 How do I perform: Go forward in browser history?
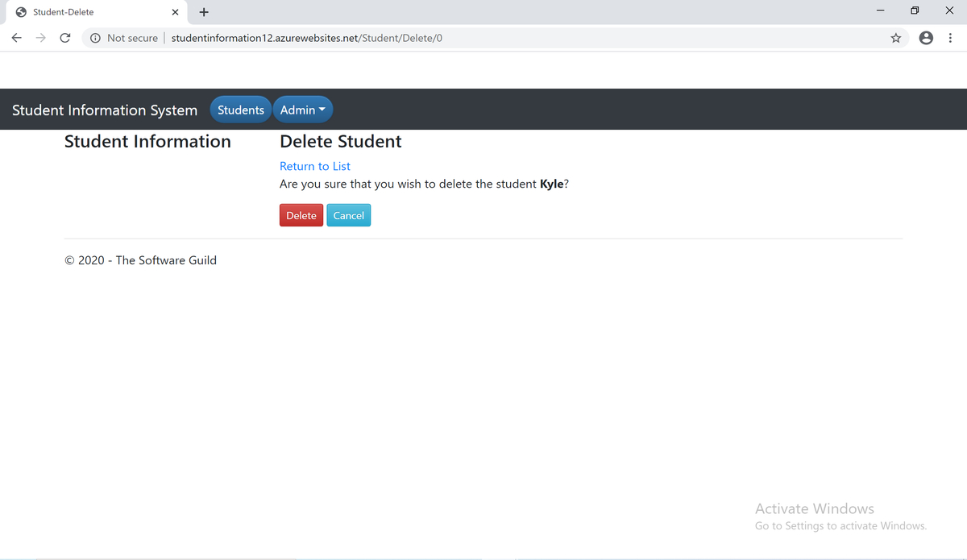point(40,38)
